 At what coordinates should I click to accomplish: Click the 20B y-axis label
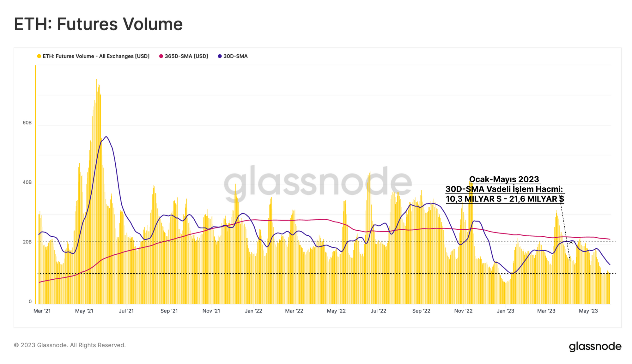27,242
